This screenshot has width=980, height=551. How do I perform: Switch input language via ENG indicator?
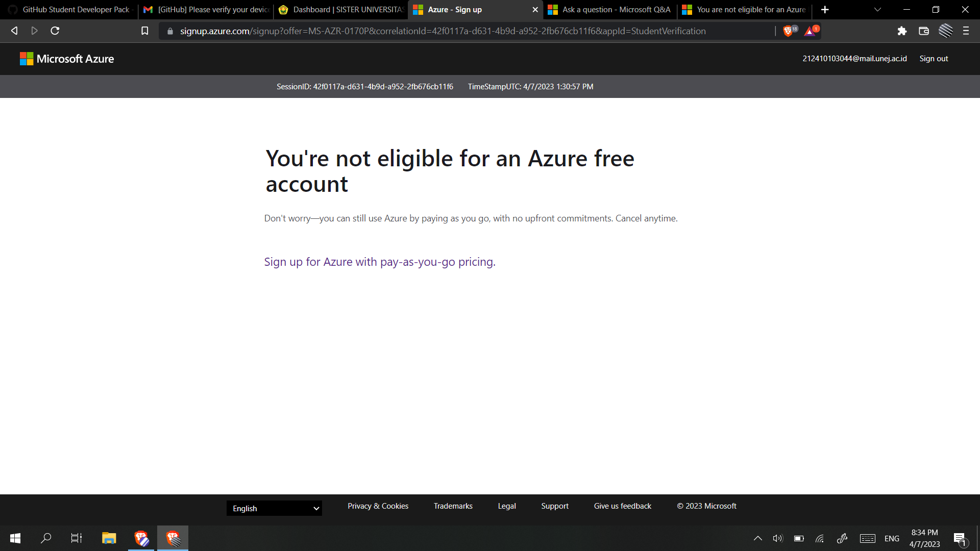pyautogui.click(x=892, y=538)
